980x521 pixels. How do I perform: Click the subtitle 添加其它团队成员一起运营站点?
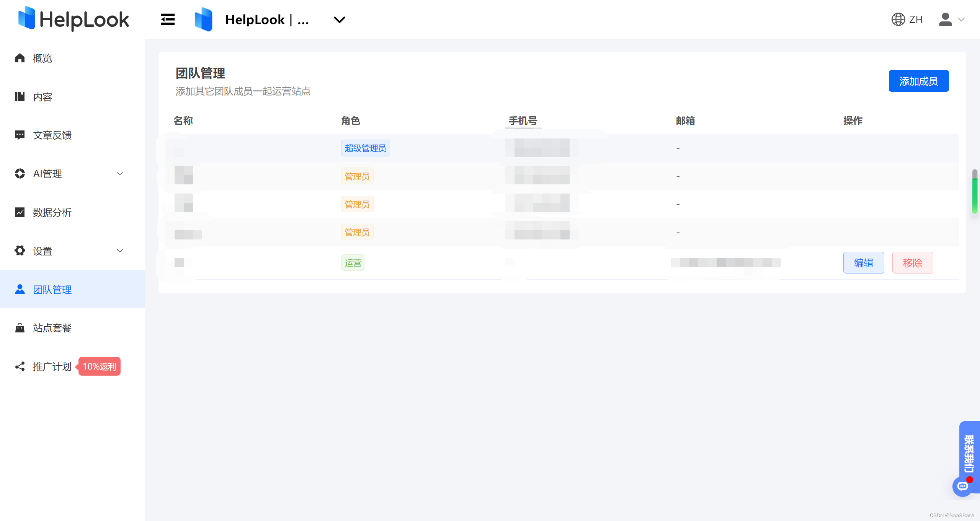(x=243, y=91)
